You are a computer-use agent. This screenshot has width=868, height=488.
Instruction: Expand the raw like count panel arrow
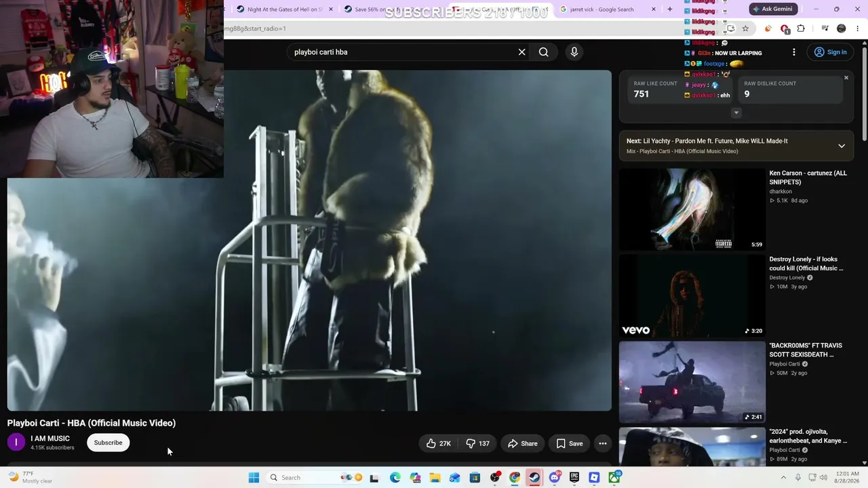click(736, 113)
